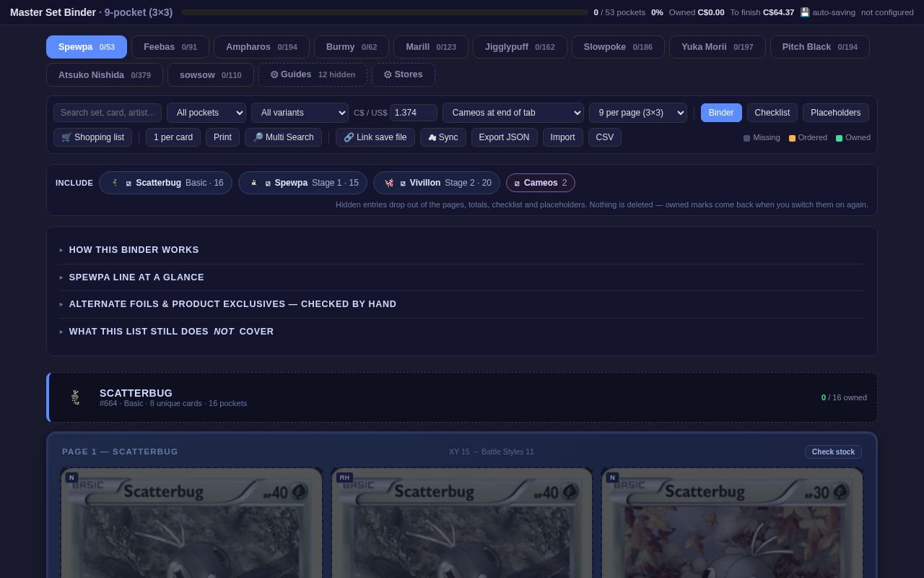Open the All pockets dropdown
This screenshot has width=924, height=578.
coord(206,113)
